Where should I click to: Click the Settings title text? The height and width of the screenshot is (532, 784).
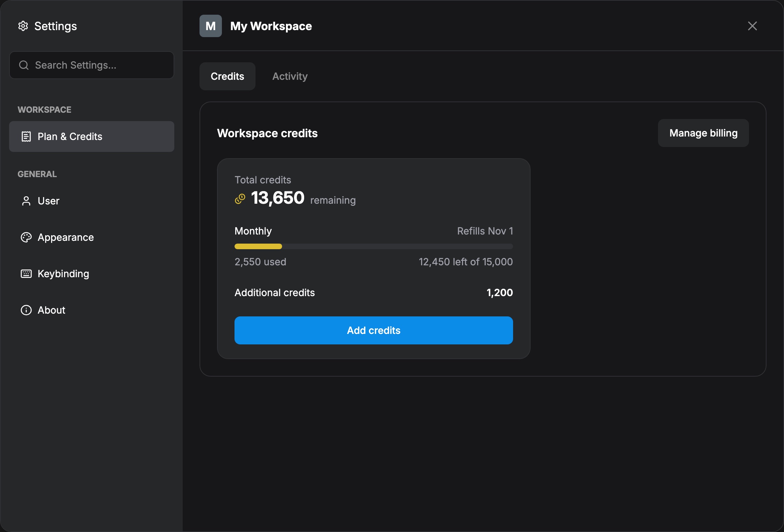point(56,26)
